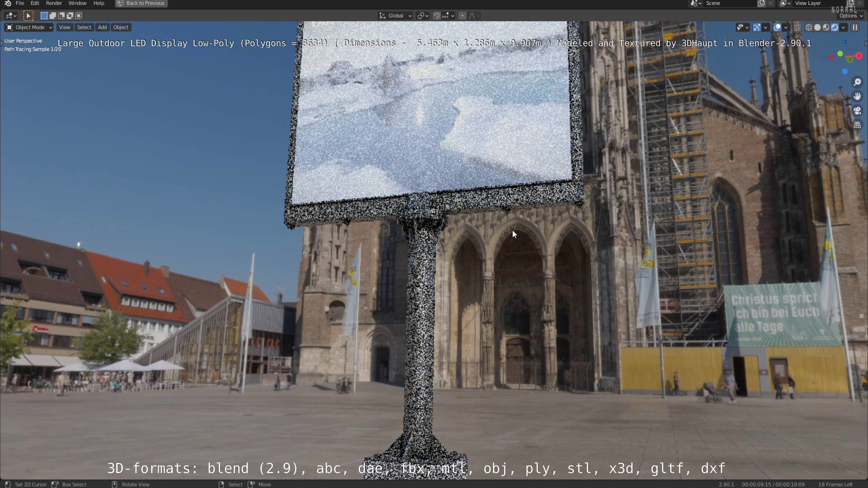Toggle viewport overlays
The image size is (868, 488).
(x=777, y=27)
